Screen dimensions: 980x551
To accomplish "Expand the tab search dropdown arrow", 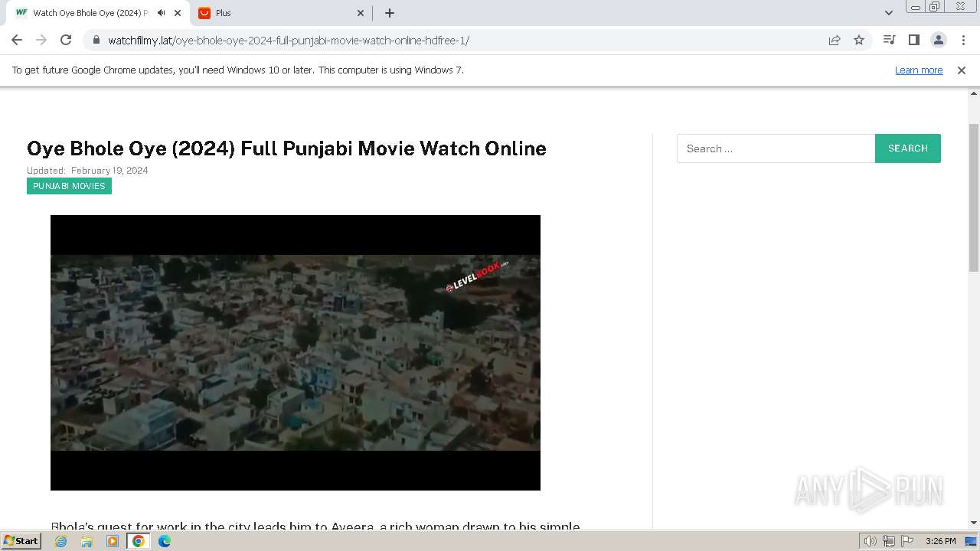I will [888, 13].
